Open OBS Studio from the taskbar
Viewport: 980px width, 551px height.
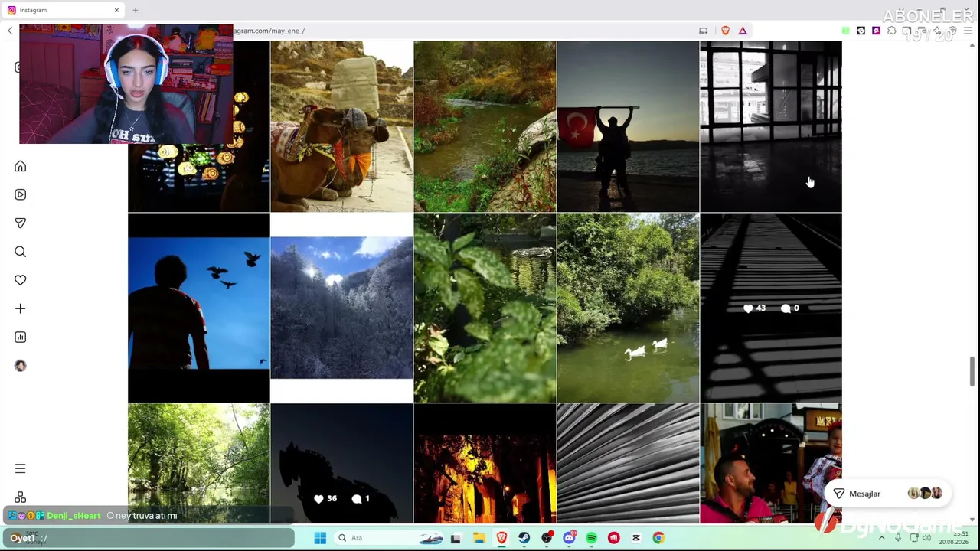(547, 538)
